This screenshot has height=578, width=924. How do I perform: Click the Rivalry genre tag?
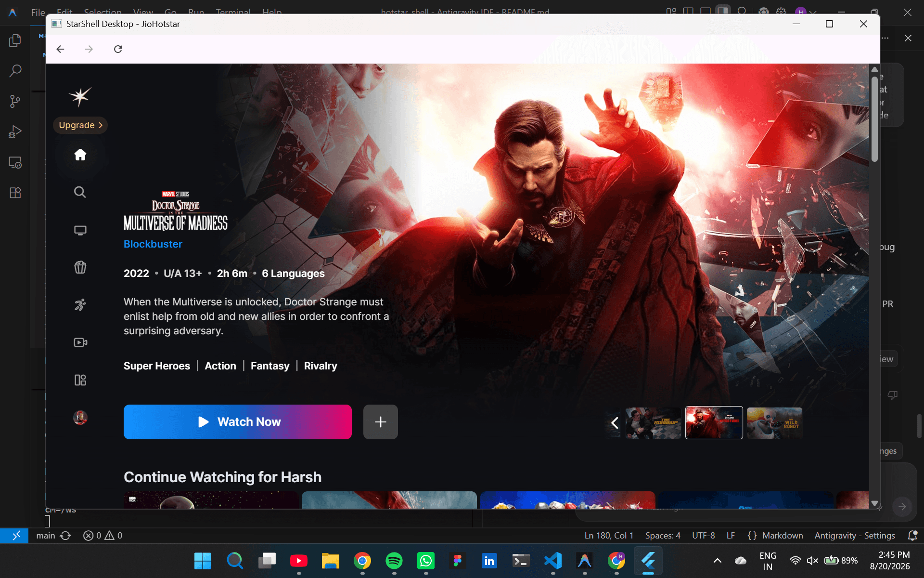click(321, 366)
